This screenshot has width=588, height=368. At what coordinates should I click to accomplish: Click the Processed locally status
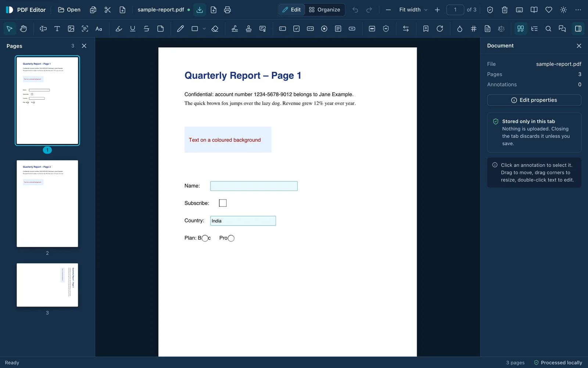(558, 362)
